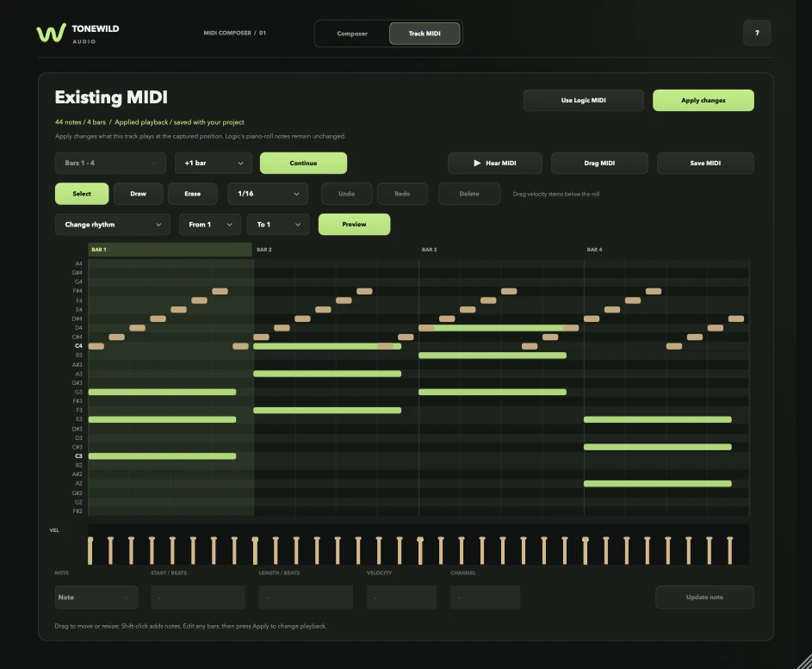Click the Save MIDI button
Image resolution: width=812 pixels, height=669 pixels.
coord(705,163)
